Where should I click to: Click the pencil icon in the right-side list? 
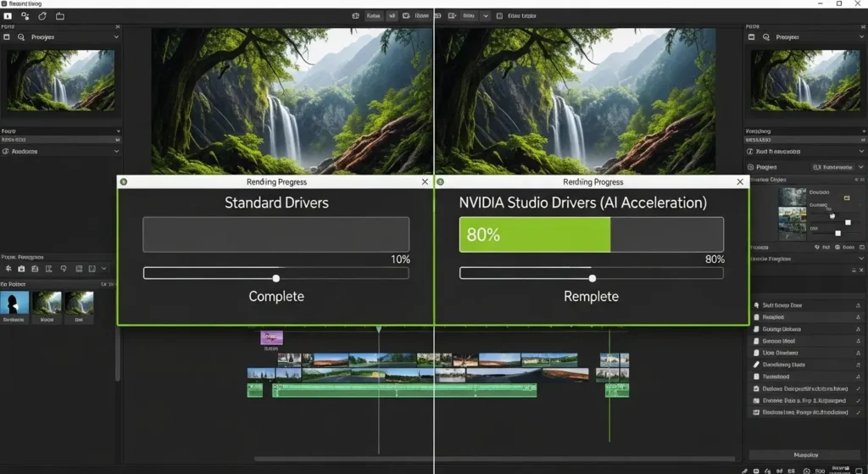(x=756, y=365)
